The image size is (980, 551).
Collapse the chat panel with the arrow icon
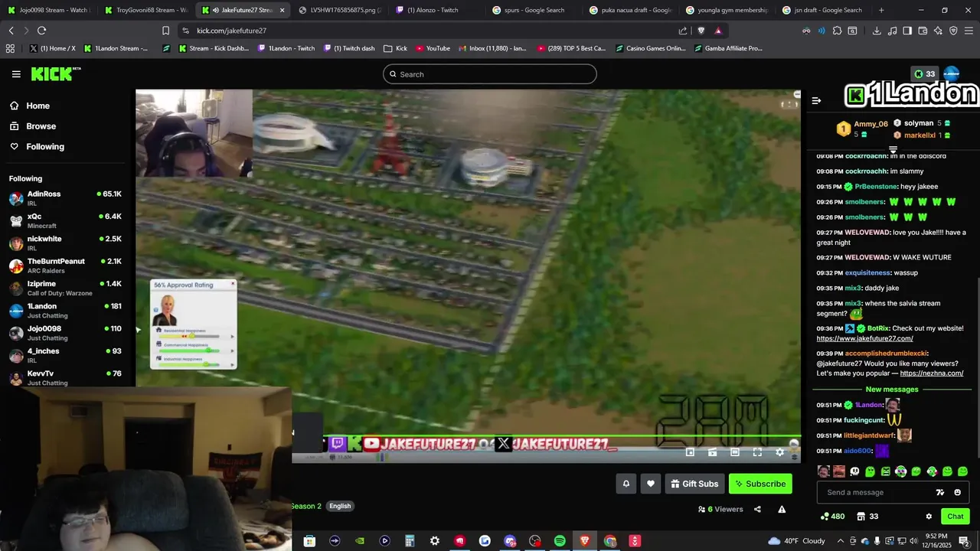pyautogui.click(x=816, y=100)
